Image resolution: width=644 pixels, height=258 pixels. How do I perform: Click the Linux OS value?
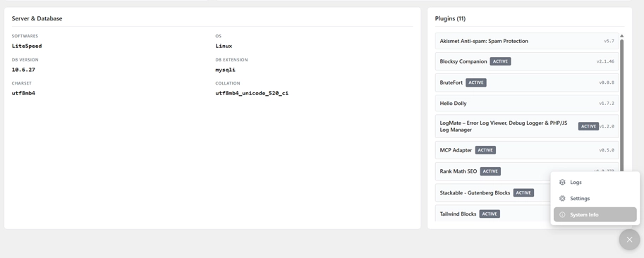click(224, 46)
